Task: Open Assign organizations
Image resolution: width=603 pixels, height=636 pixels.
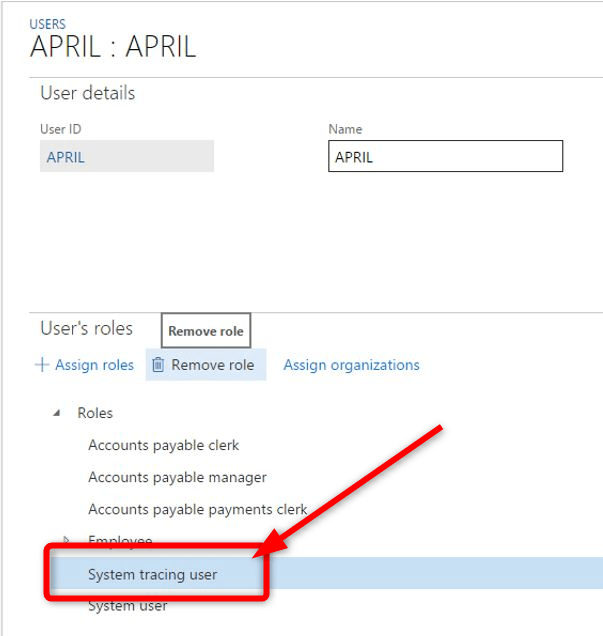Action: pos(351,365)
